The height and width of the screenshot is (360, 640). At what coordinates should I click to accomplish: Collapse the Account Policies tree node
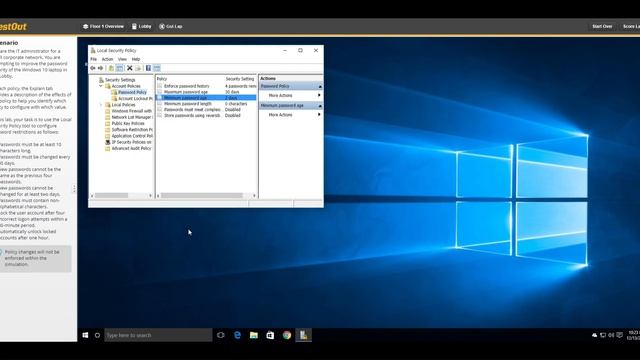tap(101, 86)
